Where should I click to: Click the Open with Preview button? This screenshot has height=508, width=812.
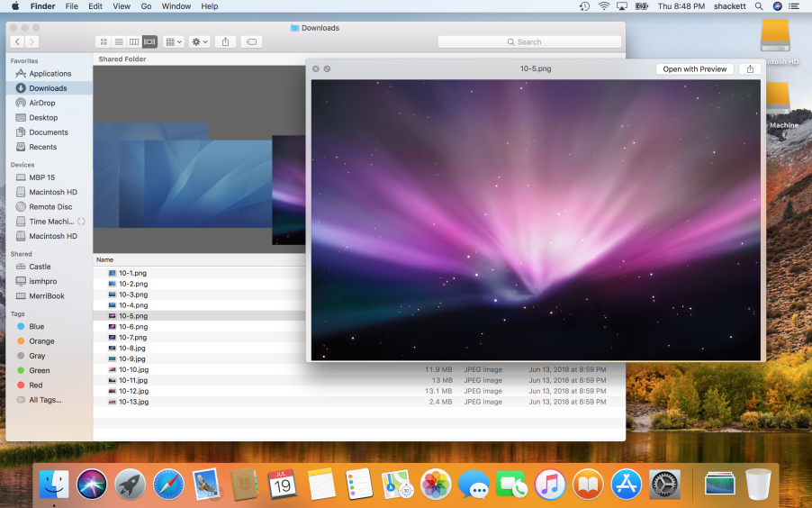[x=694, y=68]
